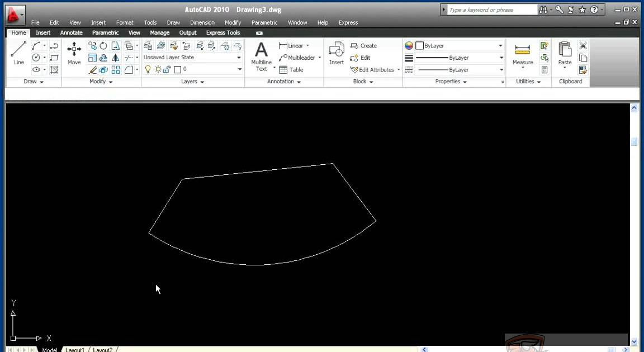Select the Polyline draw tool
The image size is (644, 352).
54,46
